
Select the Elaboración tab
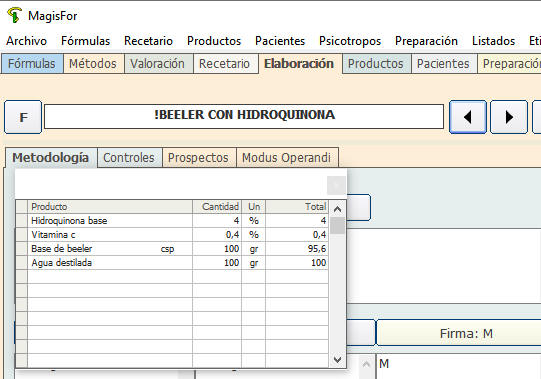coord(299,64)
